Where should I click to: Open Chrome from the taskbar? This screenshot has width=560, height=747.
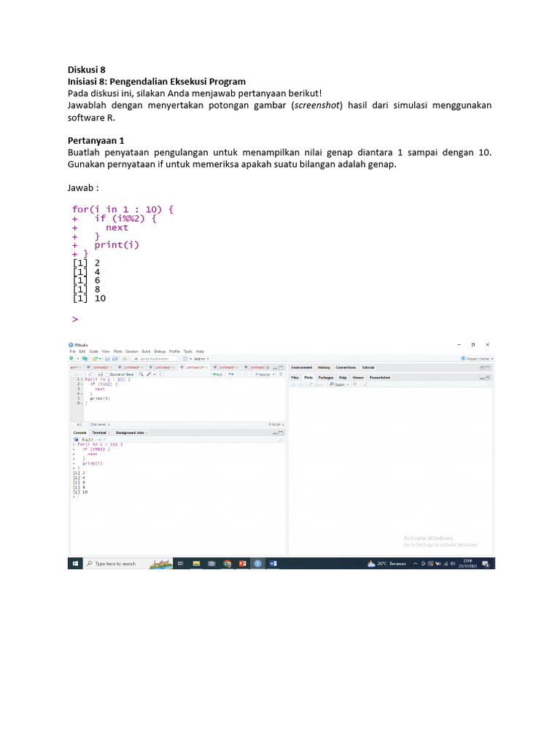coord(227,564)
